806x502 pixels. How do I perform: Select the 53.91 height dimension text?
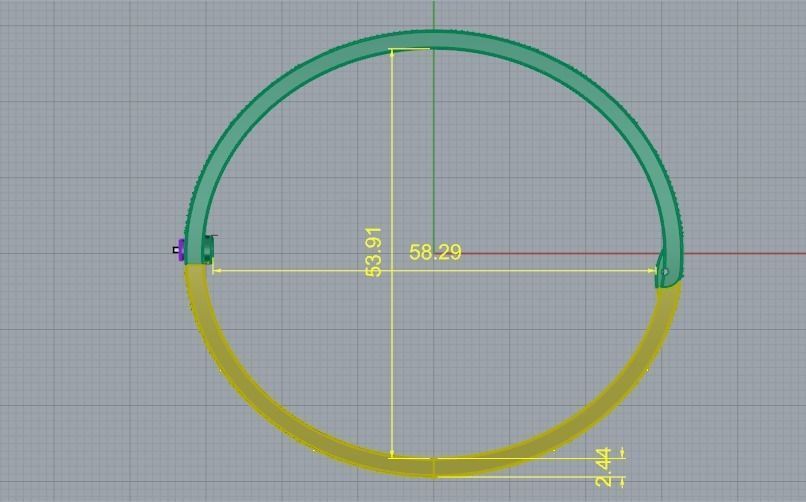[374, 252]
